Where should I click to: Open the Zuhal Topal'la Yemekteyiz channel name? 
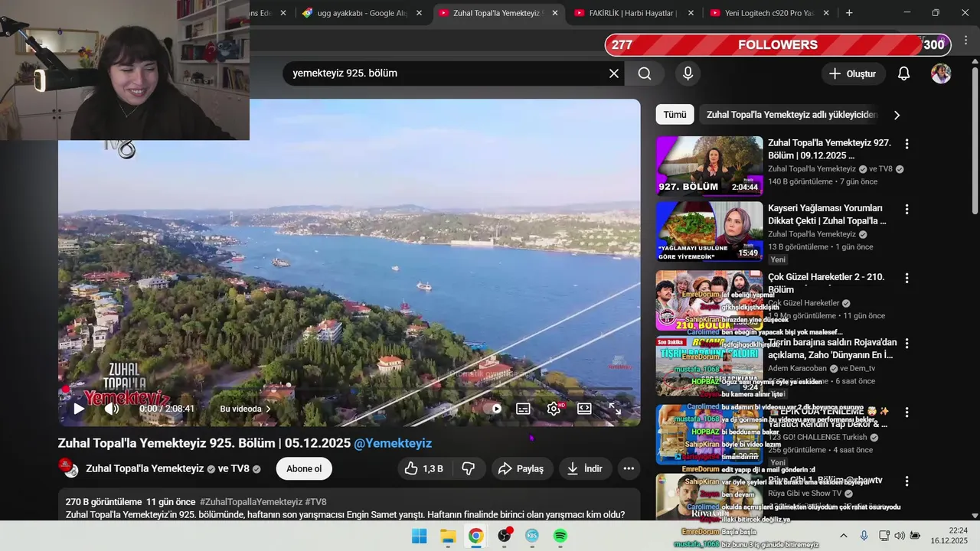point(145,468)
